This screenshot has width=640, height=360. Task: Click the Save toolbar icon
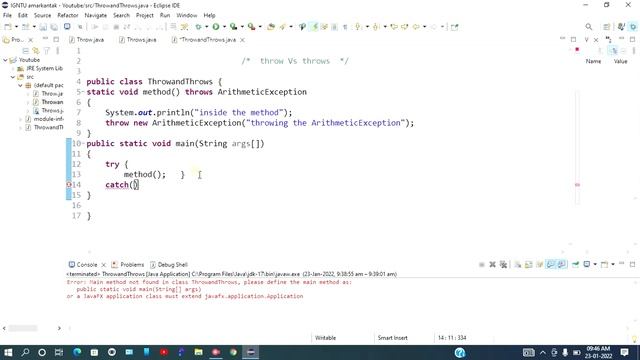[x=43, y=27]
